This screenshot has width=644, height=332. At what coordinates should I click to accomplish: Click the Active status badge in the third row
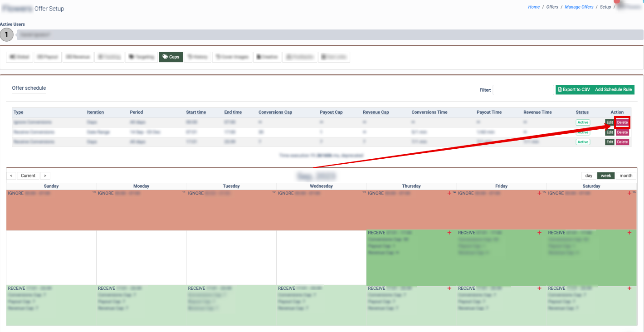[x=583, y=142]
